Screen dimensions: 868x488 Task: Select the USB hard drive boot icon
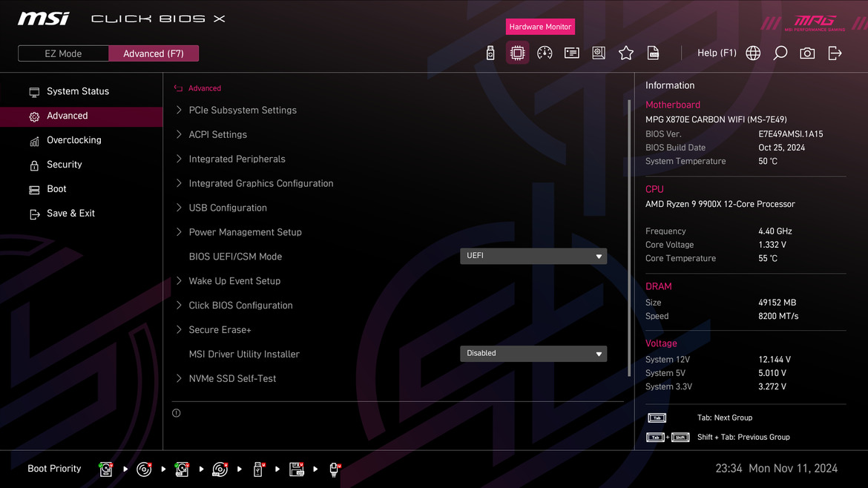[182, 469]
